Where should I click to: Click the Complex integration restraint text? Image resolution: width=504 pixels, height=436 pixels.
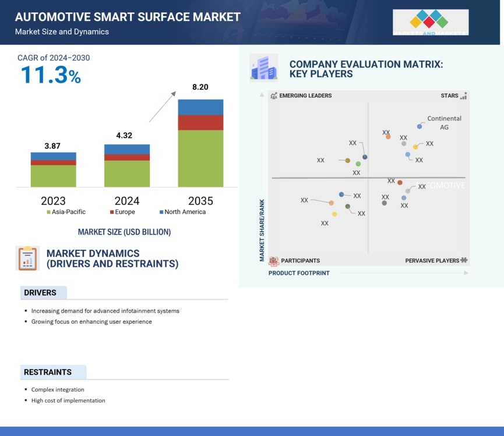coord(58,389)
